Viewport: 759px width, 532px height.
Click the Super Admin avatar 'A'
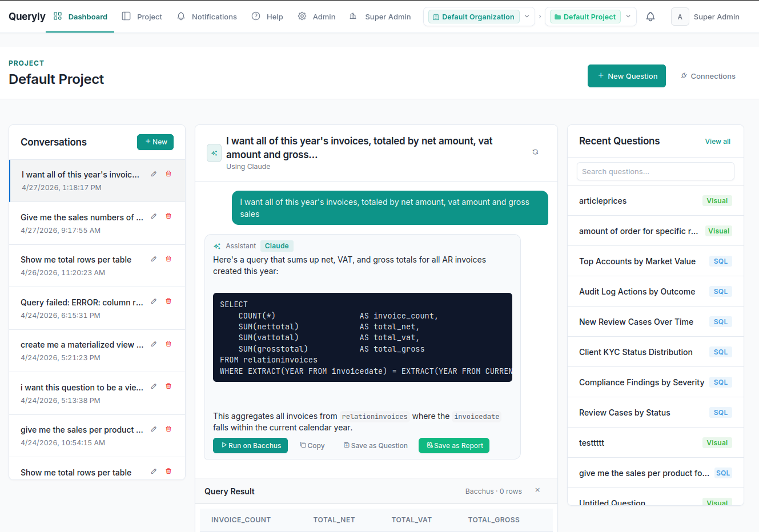tap(680, 17)
